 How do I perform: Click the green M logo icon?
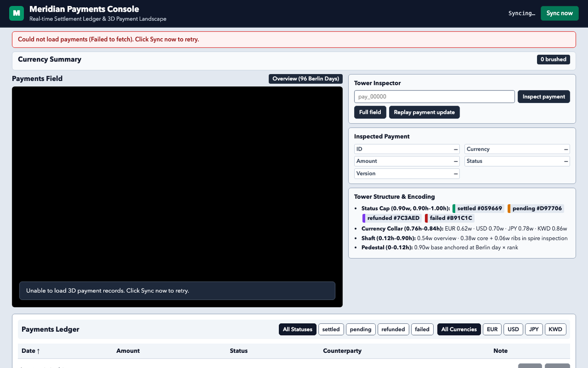point(17,13)
